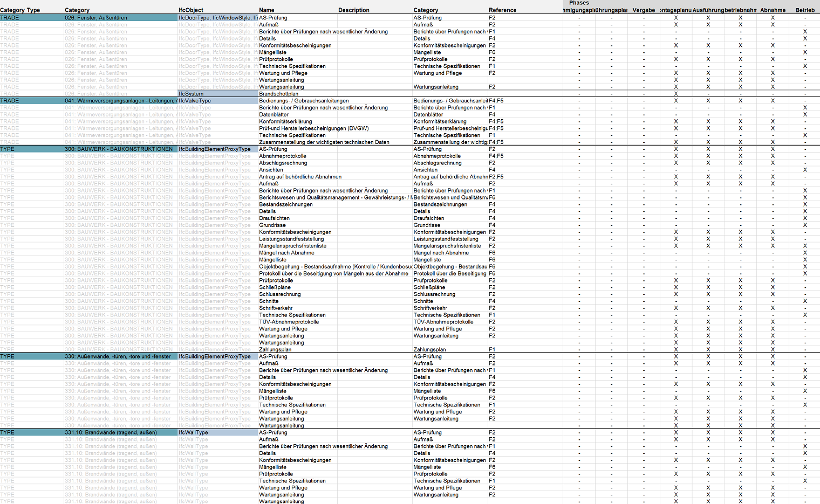Click 'Mängel nach Abnahme' name cell
The height and width of the screenshot is (504, 820).
tap(286, 253)
